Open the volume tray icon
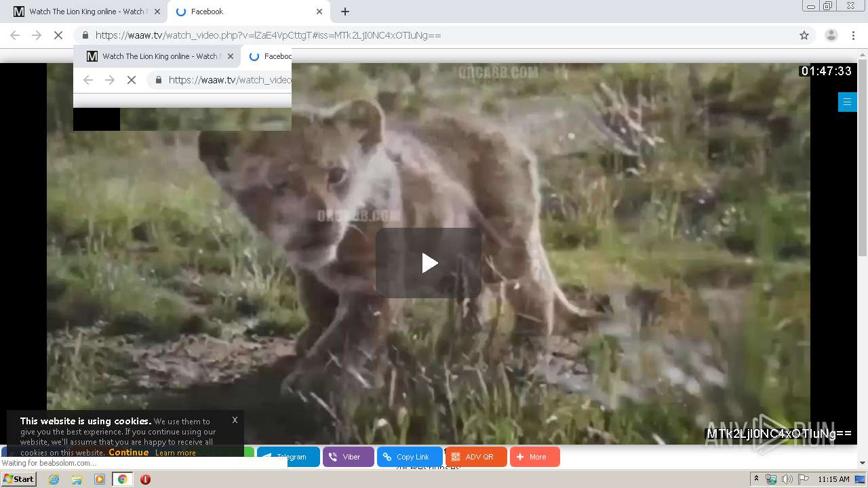This screenshot has width=868, height=488. coord(787,479)
